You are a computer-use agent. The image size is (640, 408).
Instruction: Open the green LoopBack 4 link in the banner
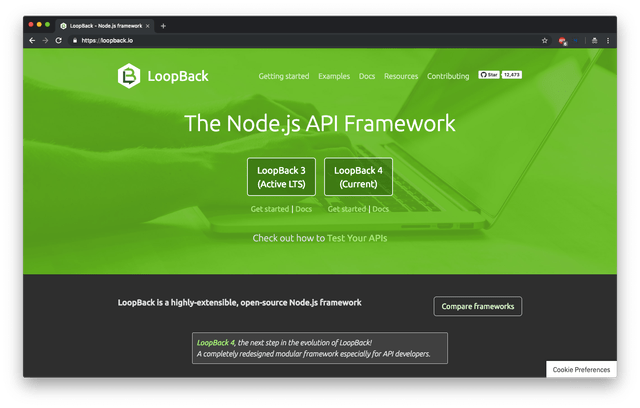(216, 343)
